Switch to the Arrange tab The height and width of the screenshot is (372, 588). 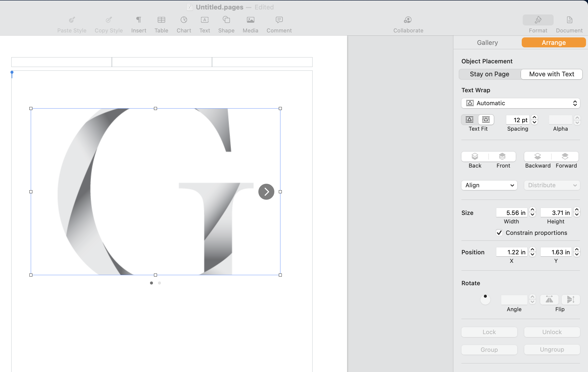pyautogui.click(x=553, y=43)
